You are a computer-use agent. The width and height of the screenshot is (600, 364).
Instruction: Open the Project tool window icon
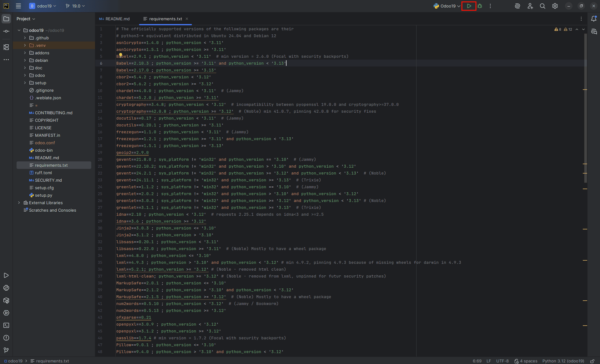[6, 19]
